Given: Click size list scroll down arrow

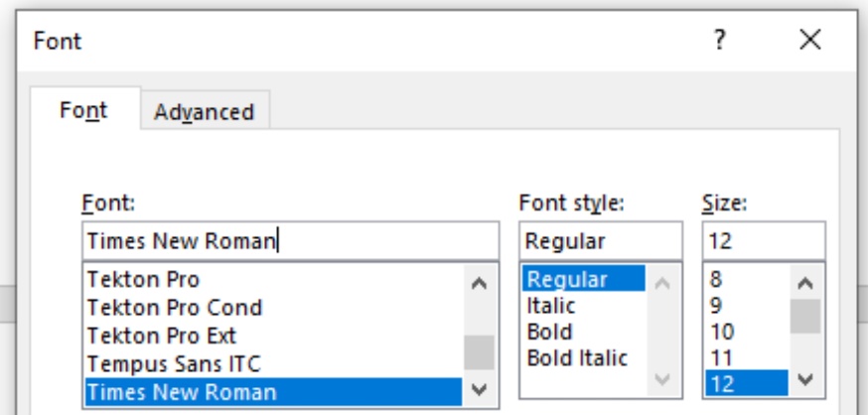Looking at the screenshot, I should point(804,379).
